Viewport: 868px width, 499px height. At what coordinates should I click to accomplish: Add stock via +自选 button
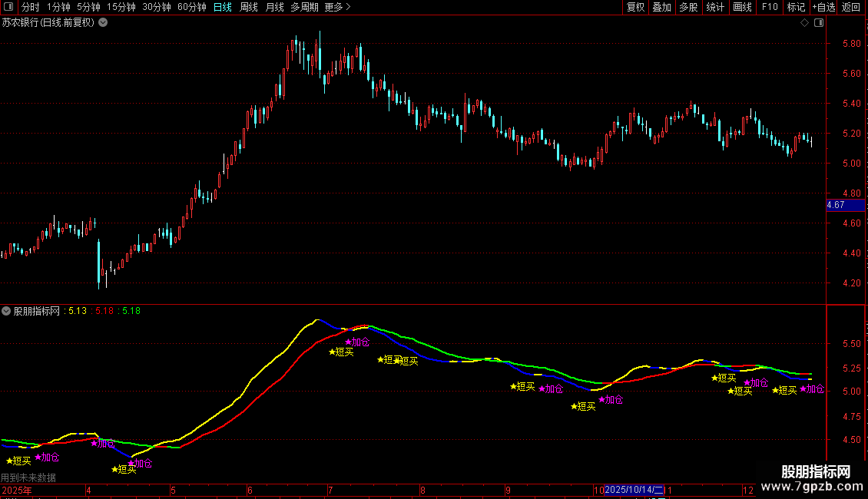(x=823, y=7)
